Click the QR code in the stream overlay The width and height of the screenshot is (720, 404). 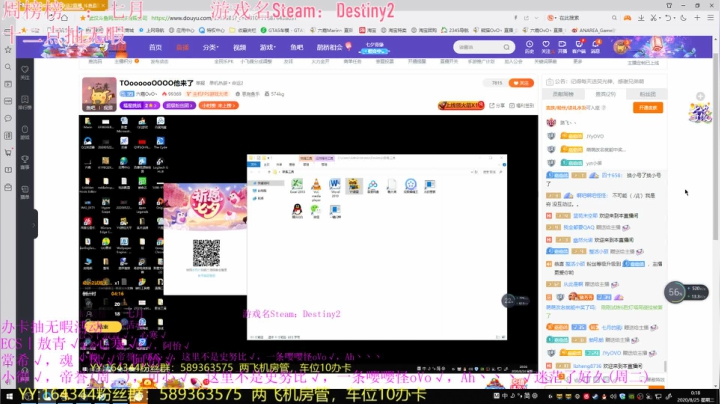pyautogui.click(x=206, y=253)
